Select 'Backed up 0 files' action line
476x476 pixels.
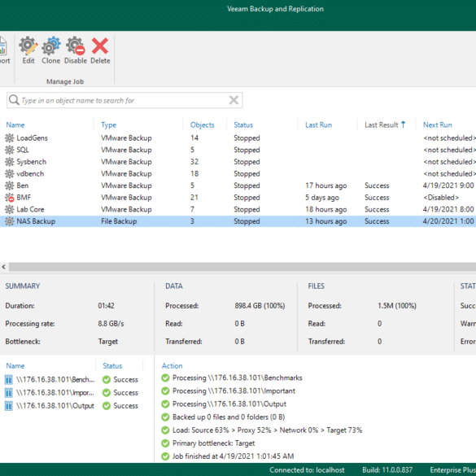229,417
